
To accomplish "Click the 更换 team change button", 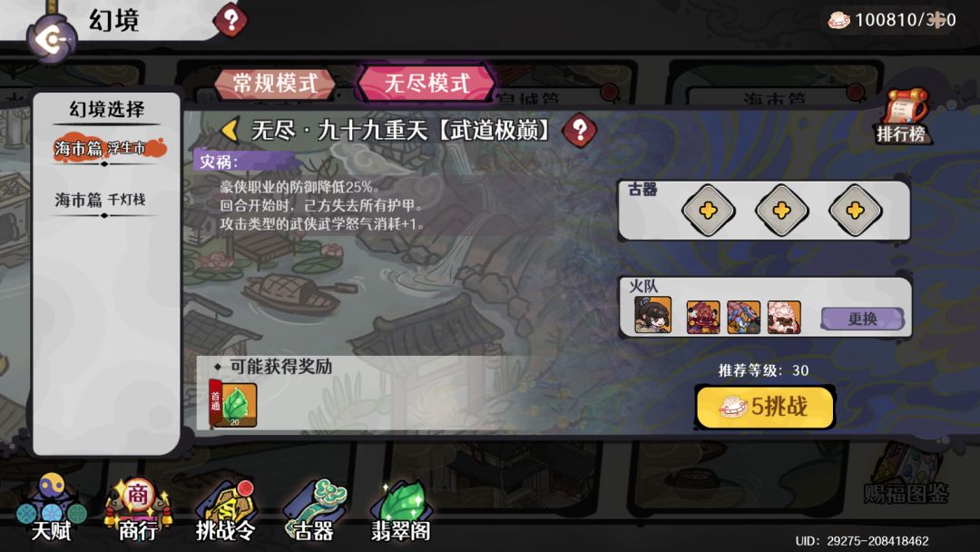I will [x=863, y=319].
